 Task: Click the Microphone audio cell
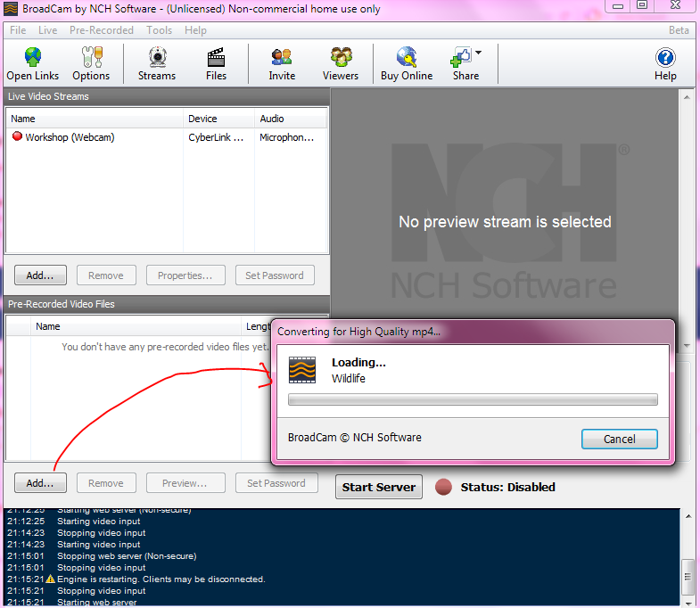[x=286, y=137]
